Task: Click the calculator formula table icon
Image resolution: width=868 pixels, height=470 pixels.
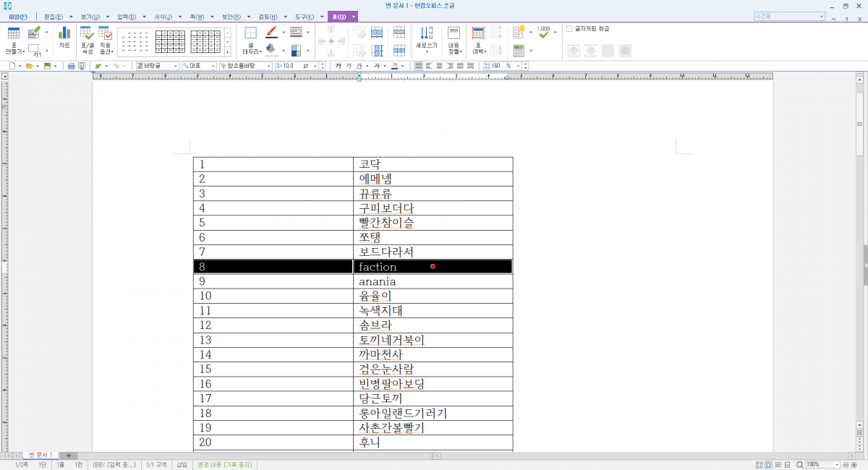Action: [519, 51]
